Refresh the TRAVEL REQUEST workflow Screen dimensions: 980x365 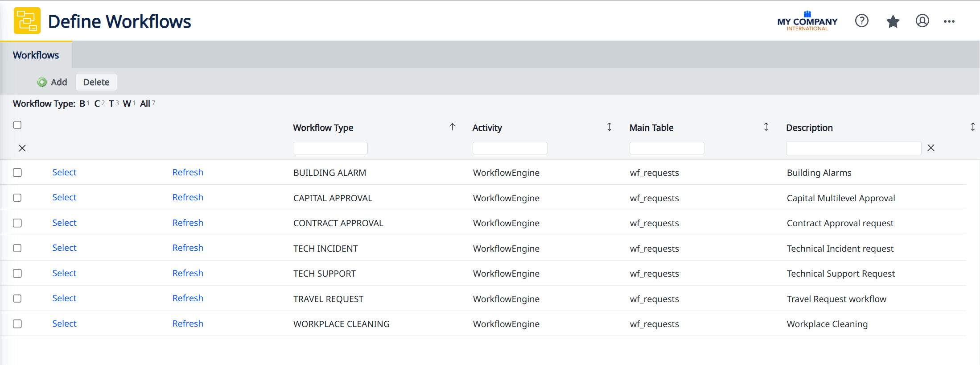coord(188,298)
